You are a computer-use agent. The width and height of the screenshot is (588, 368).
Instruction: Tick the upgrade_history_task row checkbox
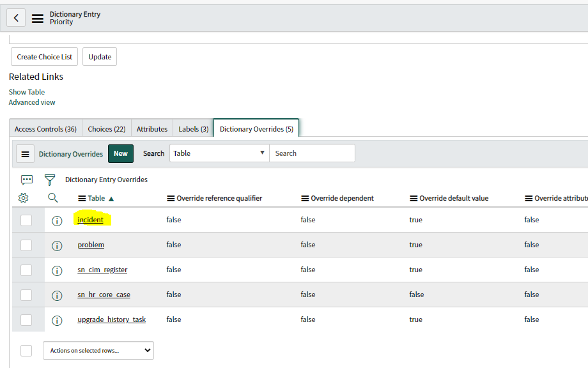[x=26, y=320]
